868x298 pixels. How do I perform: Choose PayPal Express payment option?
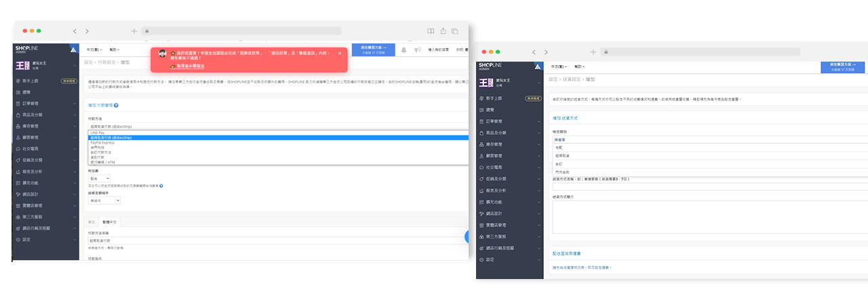102,143
